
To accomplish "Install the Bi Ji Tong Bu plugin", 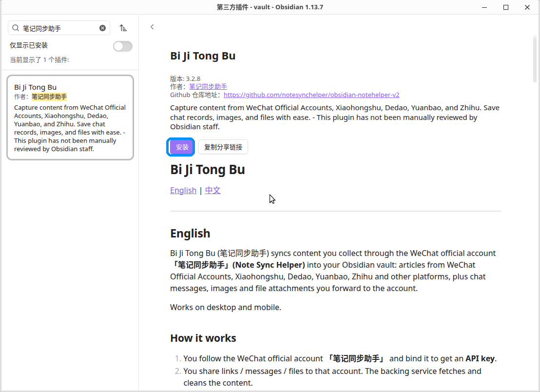I will (181, 147).
